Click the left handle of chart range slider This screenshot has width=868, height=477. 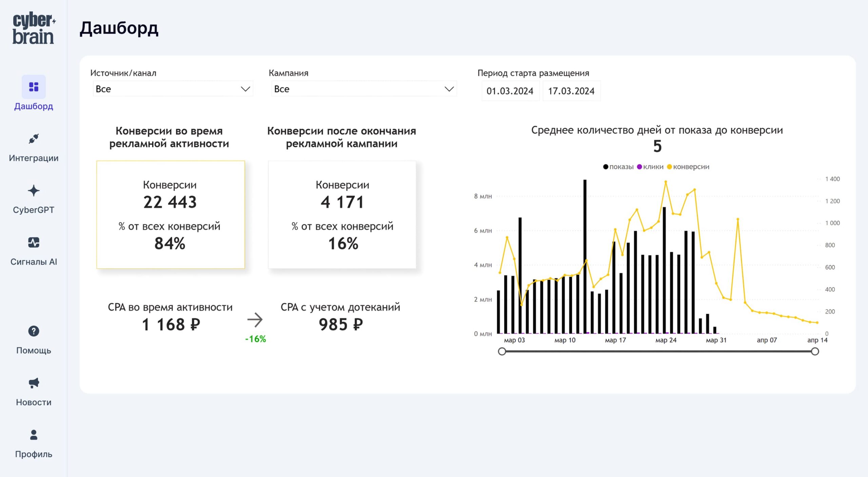(x=502, y=351)
